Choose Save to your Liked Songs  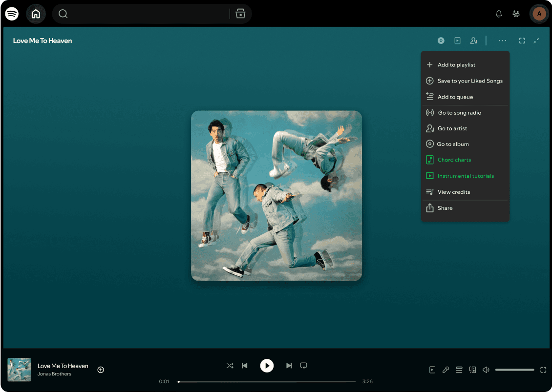[x=465, y=81]
